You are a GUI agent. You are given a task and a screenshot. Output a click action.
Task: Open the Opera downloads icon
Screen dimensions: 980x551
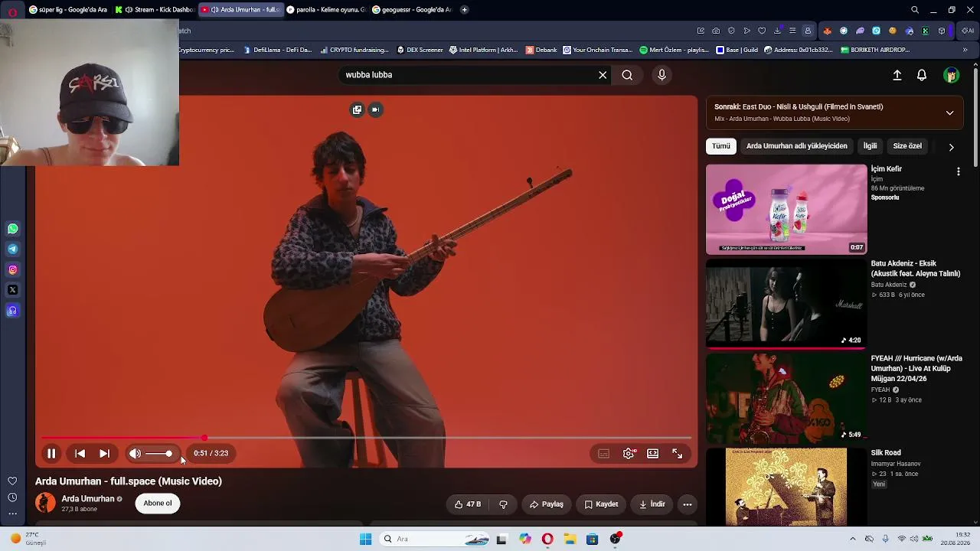(x=777, y=31)
